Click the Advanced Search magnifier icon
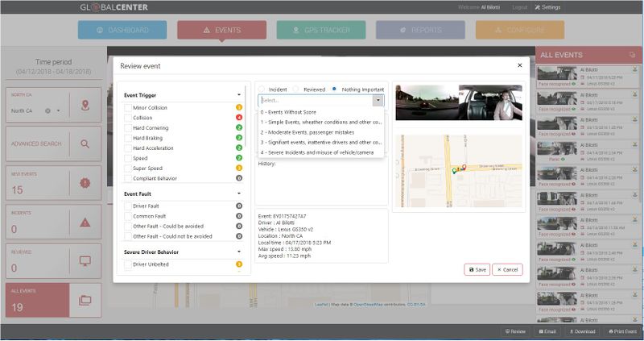The height and width of the screenshot is (341, 644). tap(85, 143)
